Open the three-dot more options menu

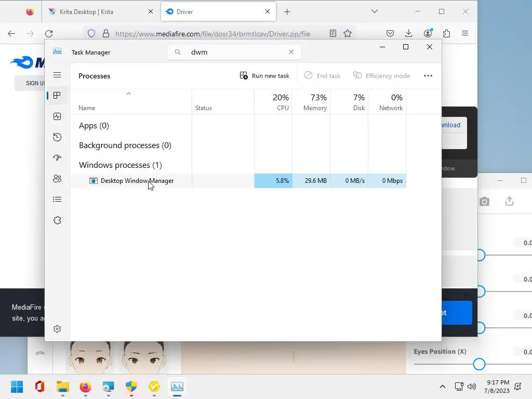[x=428, y=76]
